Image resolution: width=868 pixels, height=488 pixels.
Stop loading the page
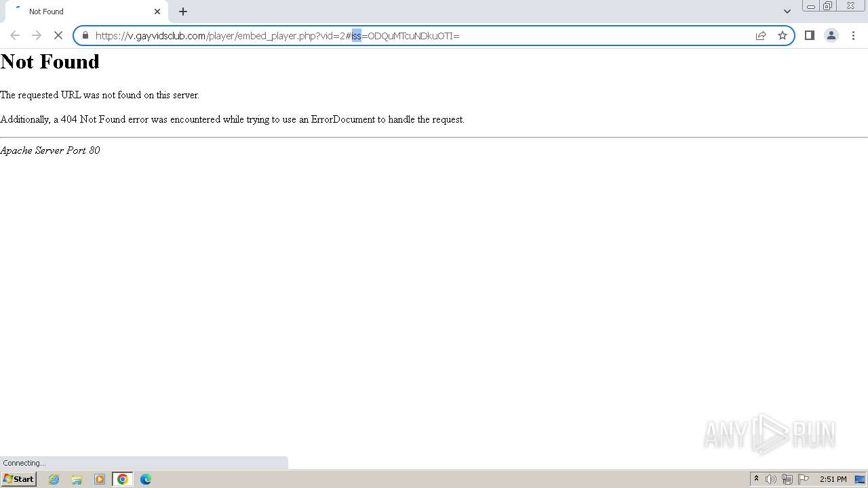[58, 35]
